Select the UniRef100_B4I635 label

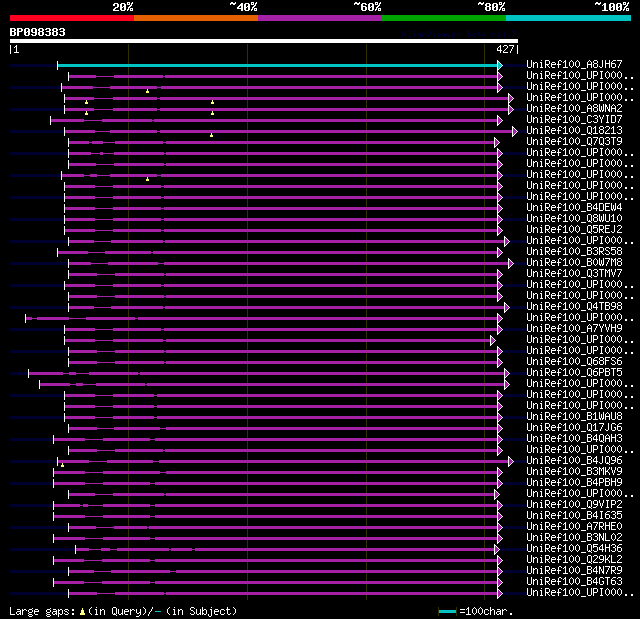tap(574, 516)
